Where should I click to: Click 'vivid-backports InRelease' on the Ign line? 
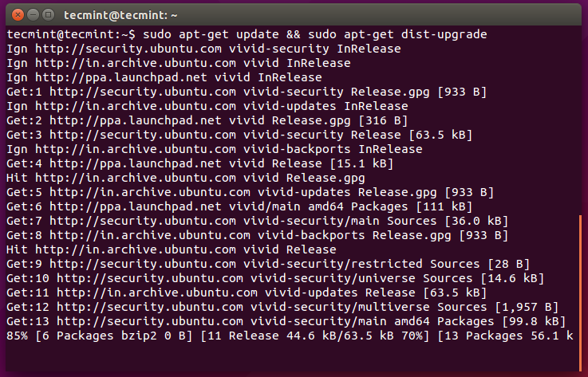[333, 149]
